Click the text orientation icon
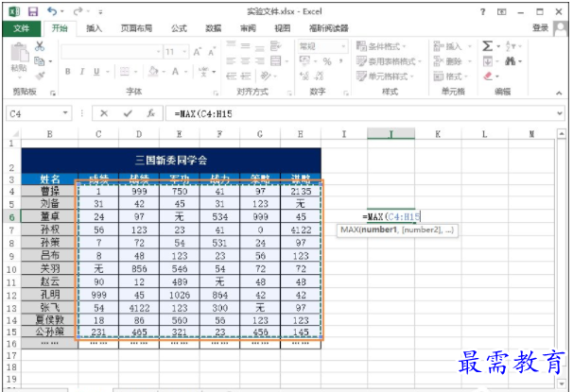The width and height of the screenshot is (573, 392). 266,76
